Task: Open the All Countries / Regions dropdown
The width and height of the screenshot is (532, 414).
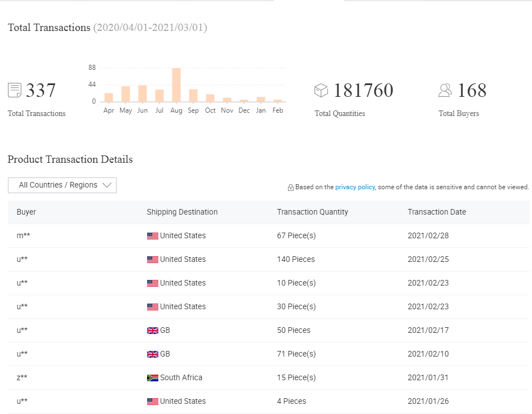Action: (x=62, y=185)
